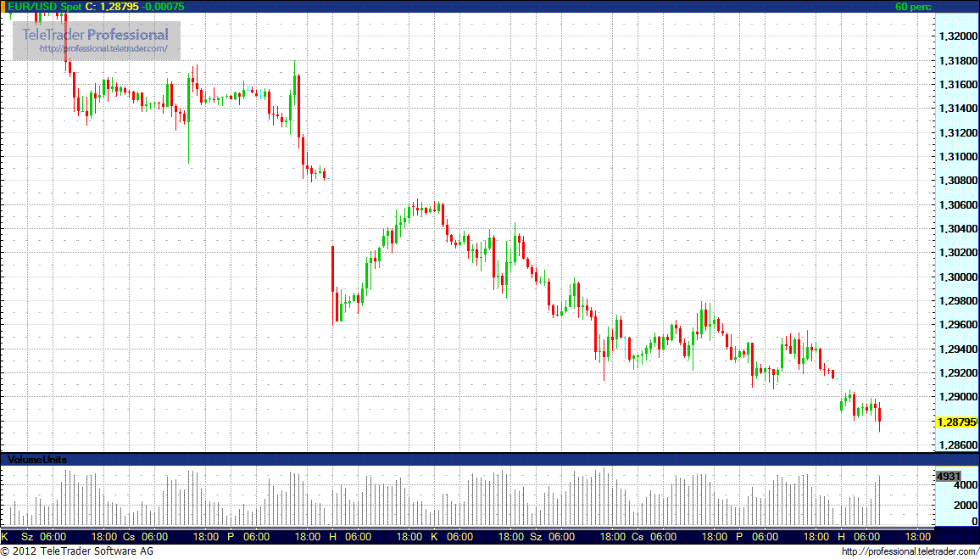The height and width of the screenshot is (559, 980).
Task: Click the 1,29600 price axis label
Action: click(x=957, y=325)
